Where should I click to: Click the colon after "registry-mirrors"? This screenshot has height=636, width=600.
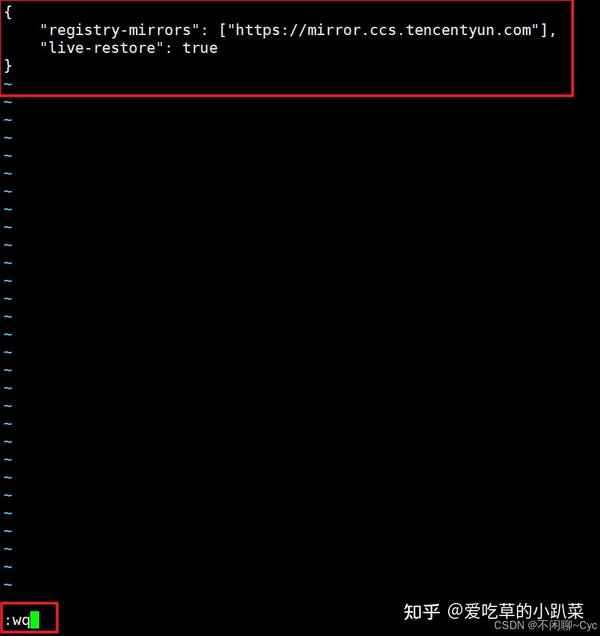[204, 31]
